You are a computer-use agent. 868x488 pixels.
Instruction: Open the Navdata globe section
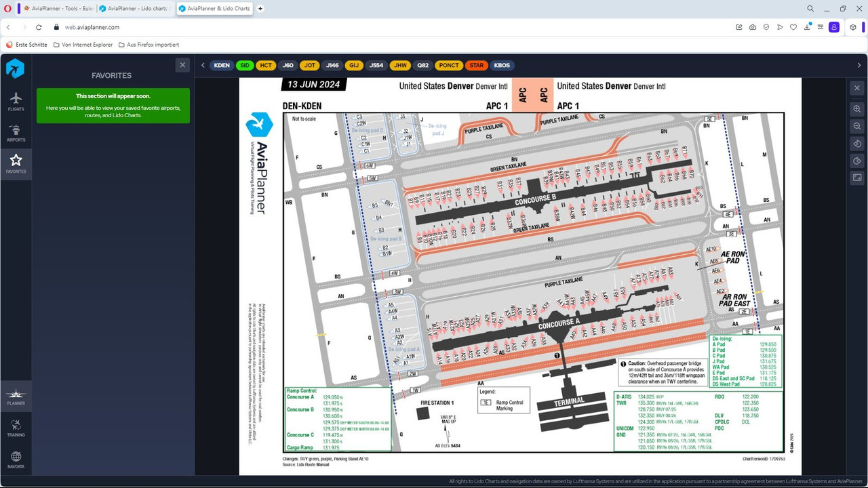click(16, 460)
